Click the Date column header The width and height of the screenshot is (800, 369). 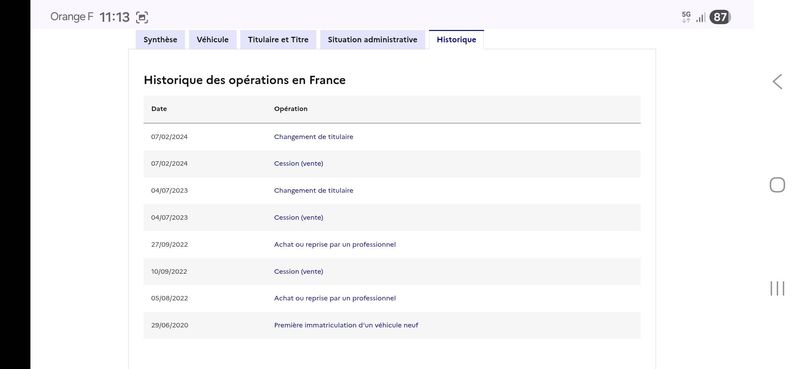[x=159, y=109]
